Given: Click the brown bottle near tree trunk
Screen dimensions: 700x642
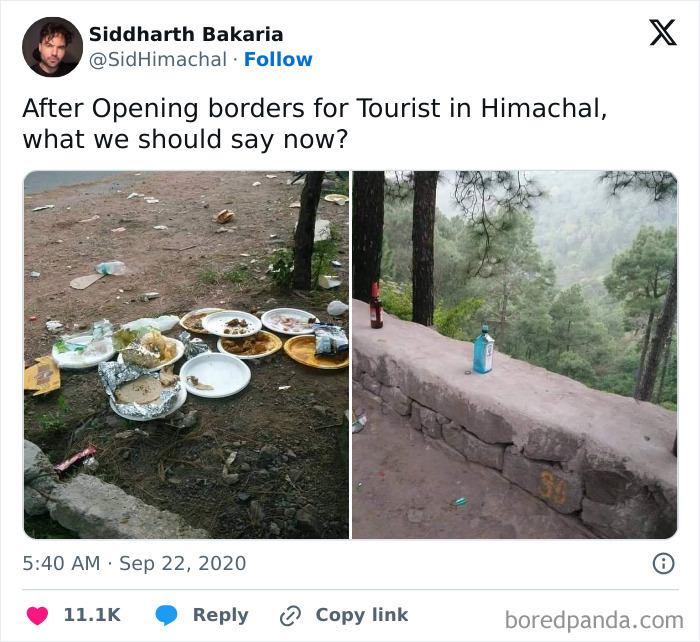Looking at the screenshot, I should (x=376, y=306).
